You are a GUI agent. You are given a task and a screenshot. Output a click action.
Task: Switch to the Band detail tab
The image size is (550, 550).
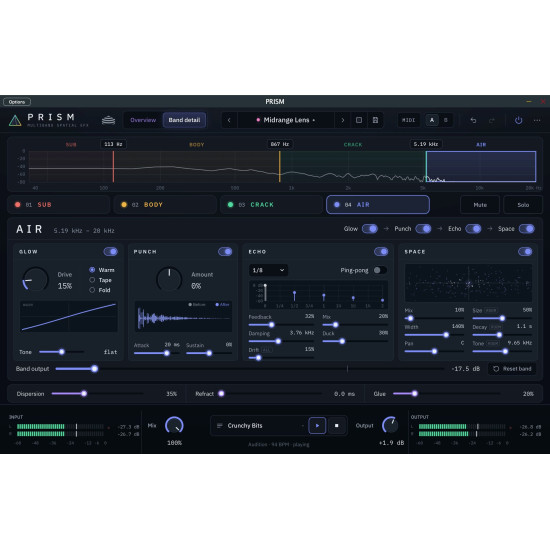184,120
